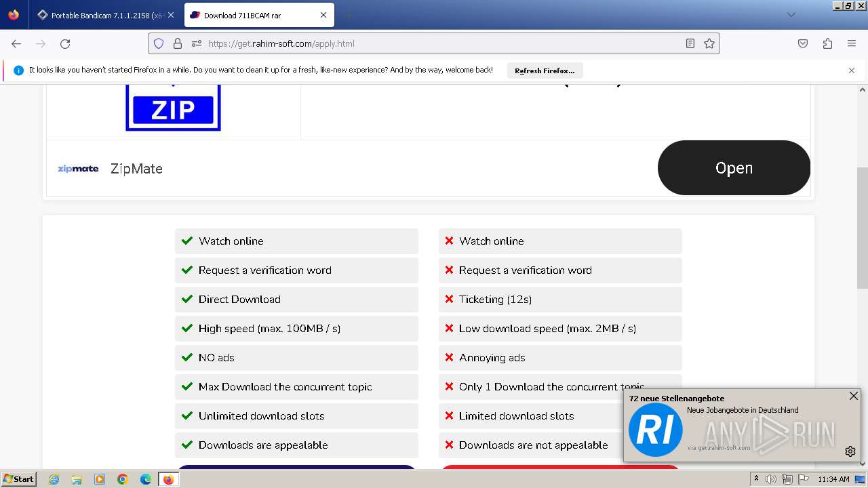Launch Internet Explorer from taskbar
This screenshot has height=488, width=868.
[54, 479]
